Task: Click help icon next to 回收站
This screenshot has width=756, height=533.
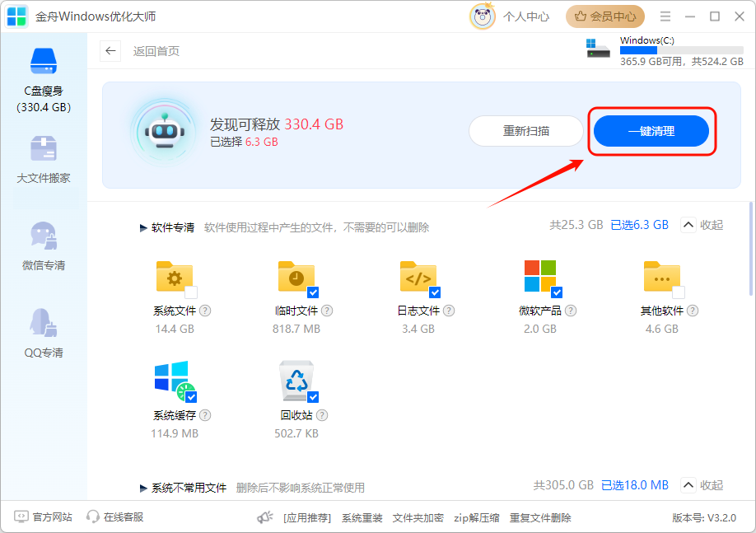Action: coord(322,415)
